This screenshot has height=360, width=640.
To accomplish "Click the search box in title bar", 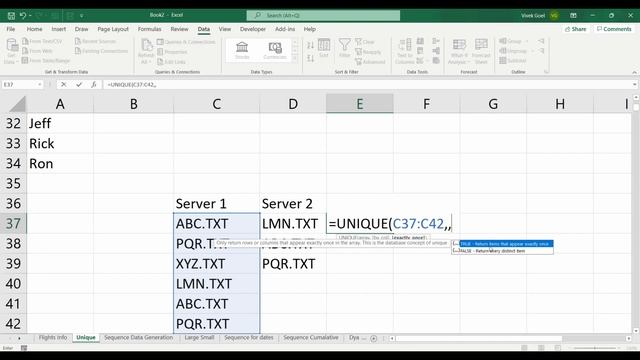I will (323, 16).
